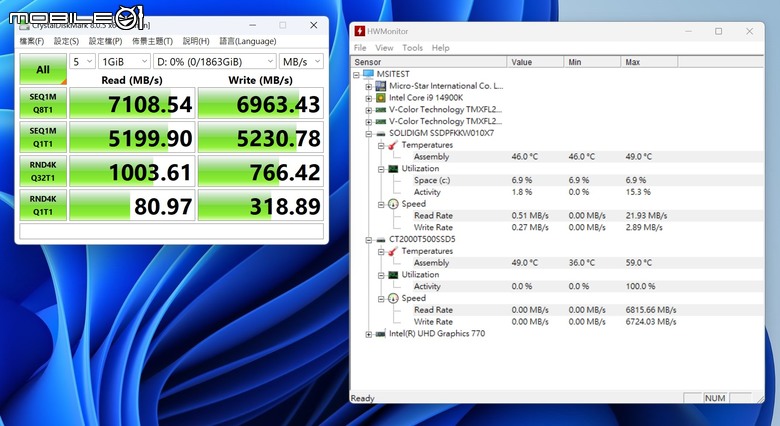780x426 pixels.
Task: Click the empty comment field below CrystalDiskMark results
Action: [172, 231]
